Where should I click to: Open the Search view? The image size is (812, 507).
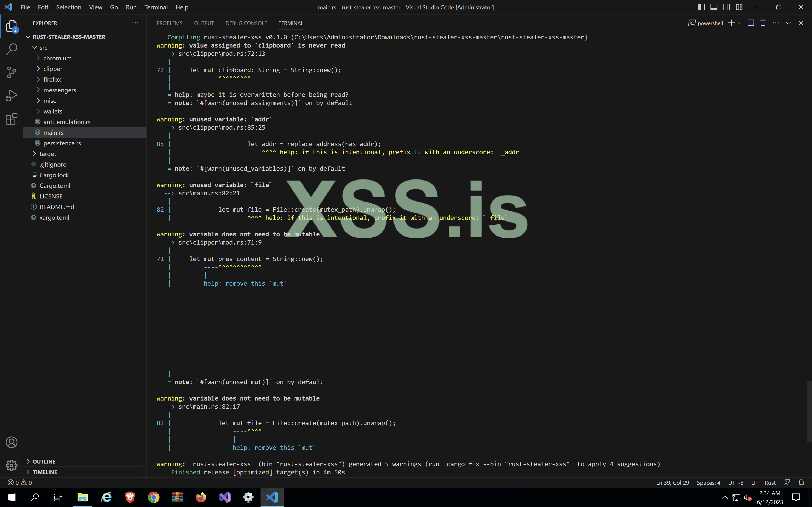[12, 49]
